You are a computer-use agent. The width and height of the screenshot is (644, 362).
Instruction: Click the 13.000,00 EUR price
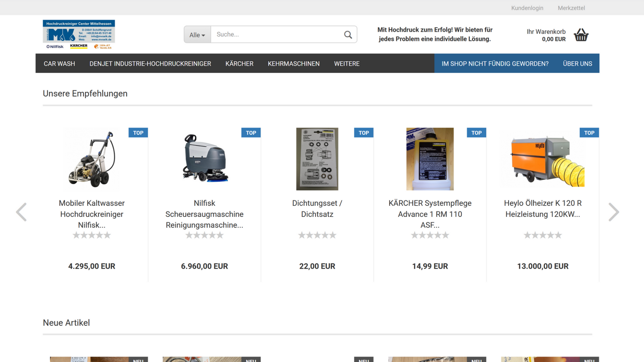tap(543, 266)
